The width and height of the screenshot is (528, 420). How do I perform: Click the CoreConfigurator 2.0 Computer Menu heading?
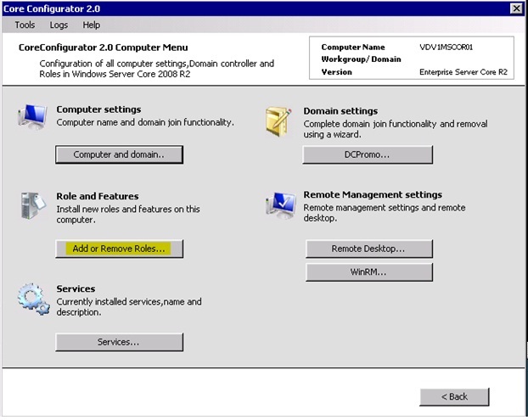click(x=104, y=48)
